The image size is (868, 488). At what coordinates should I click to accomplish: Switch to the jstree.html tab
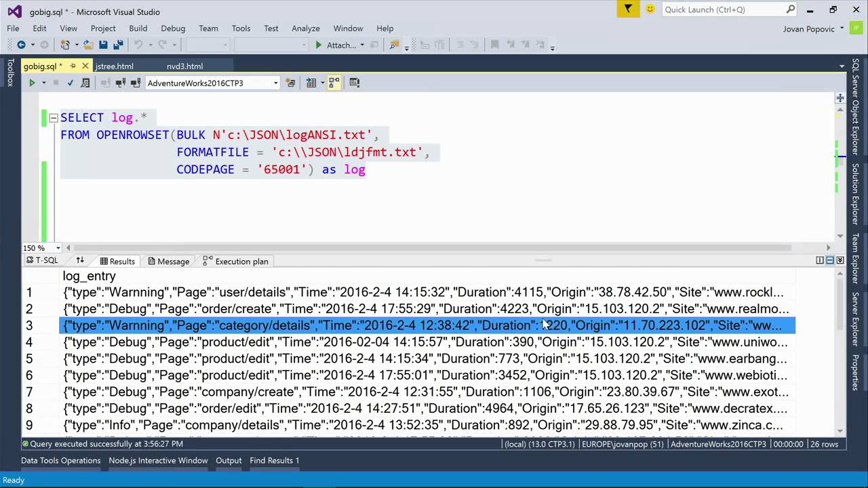pos(115,66)
